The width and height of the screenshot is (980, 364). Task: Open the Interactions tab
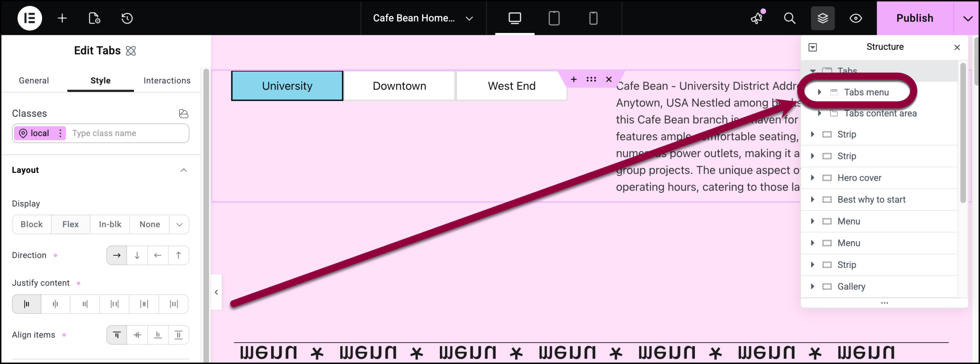167,80
